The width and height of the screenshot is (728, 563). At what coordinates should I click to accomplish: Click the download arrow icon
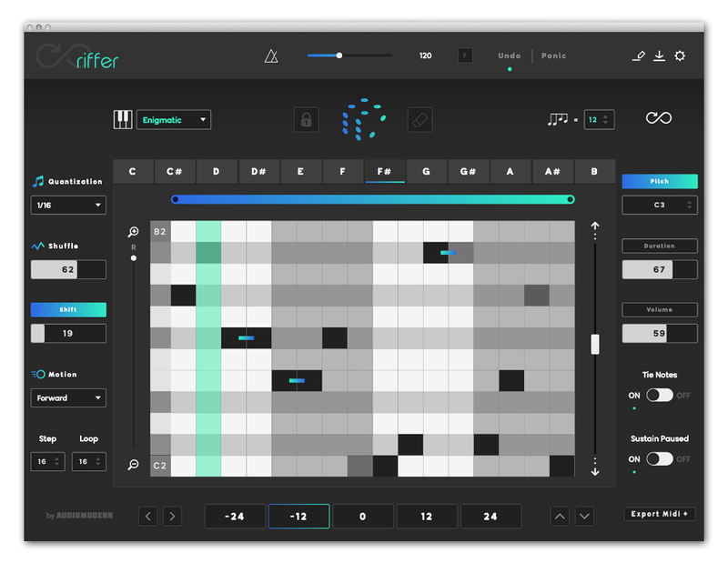click(659, 56)
